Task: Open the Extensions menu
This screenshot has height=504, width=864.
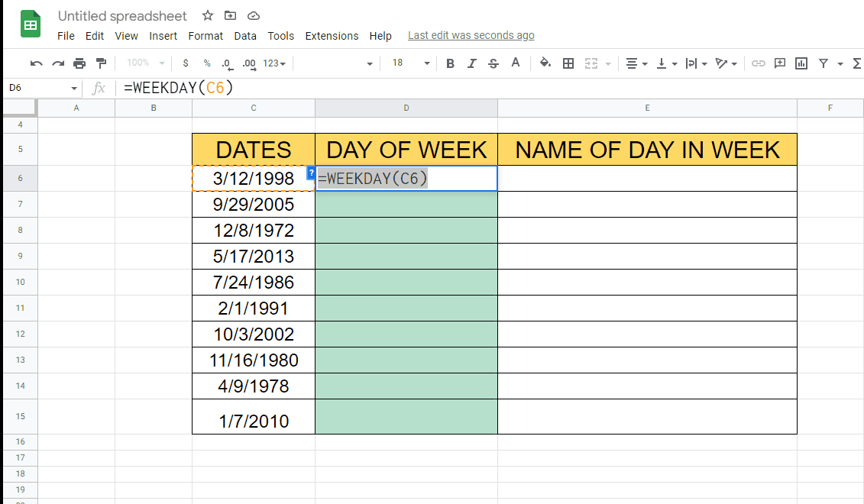Action: tap(332, 36)
